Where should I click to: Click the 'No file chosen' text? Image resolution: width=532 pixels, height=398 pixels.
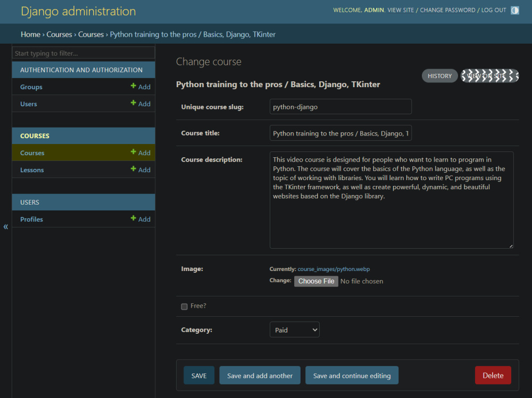[362, 281]
